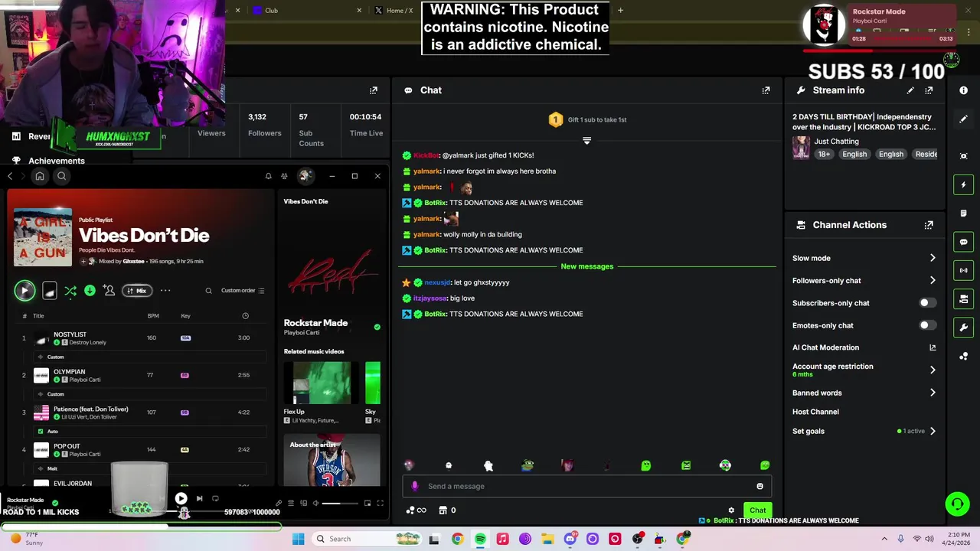Expand Set goals options

(x=864, y=431)
